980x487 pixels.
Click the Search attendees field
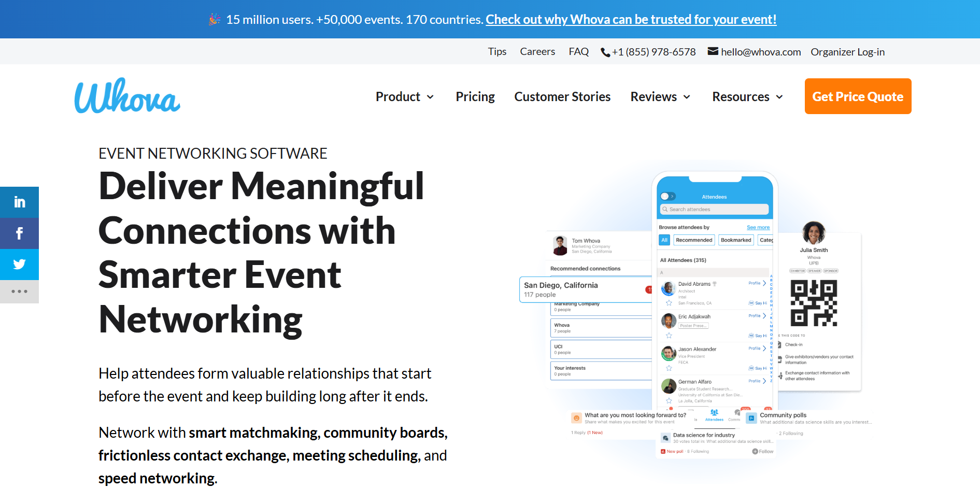(x=714, y=210)
